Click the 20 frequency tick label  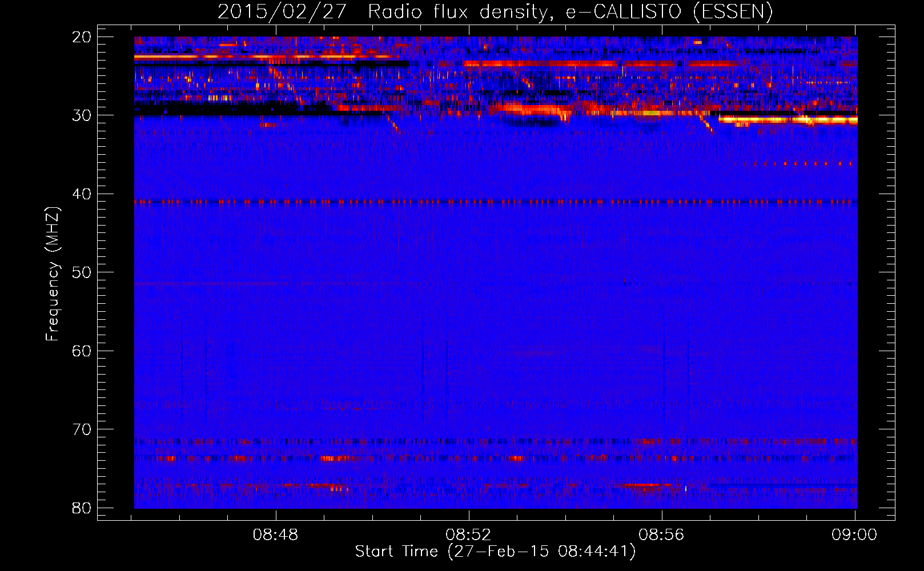pyautogui.click(x=82, y=37)
